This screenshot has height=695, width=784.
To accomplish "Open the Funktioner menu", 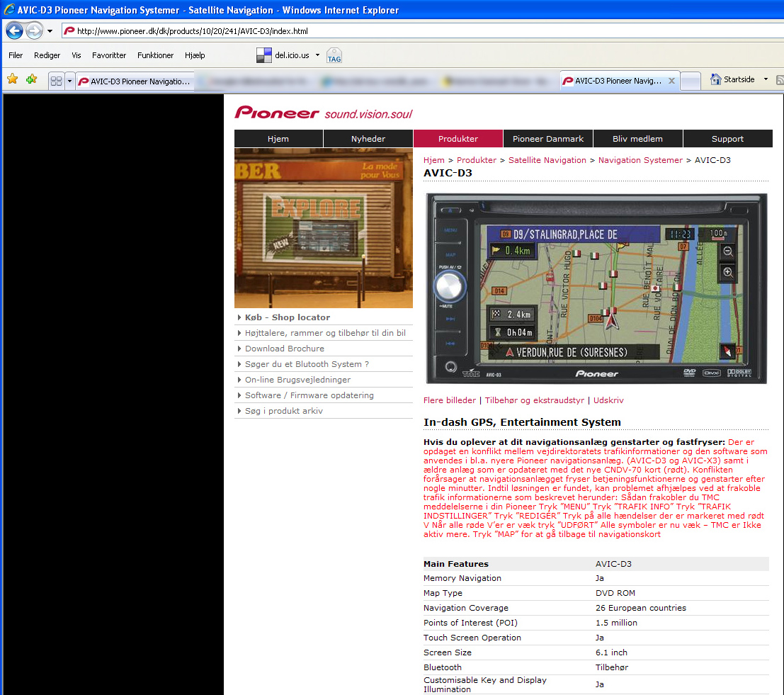I will 156,55.
